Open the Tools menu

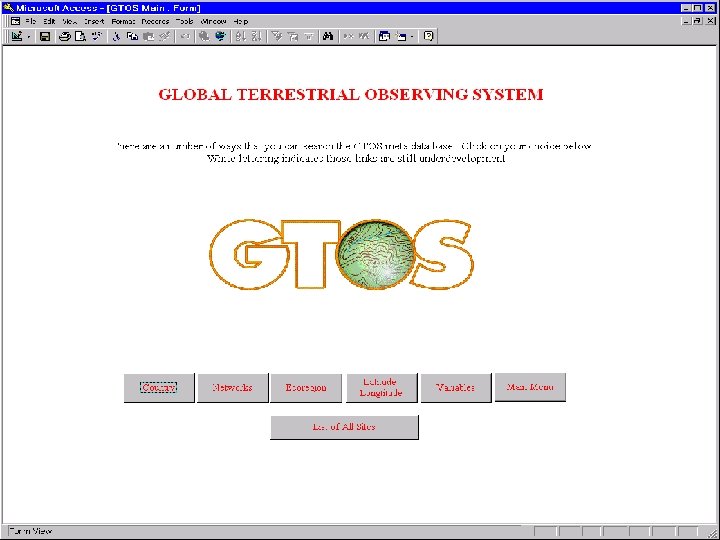185,21
